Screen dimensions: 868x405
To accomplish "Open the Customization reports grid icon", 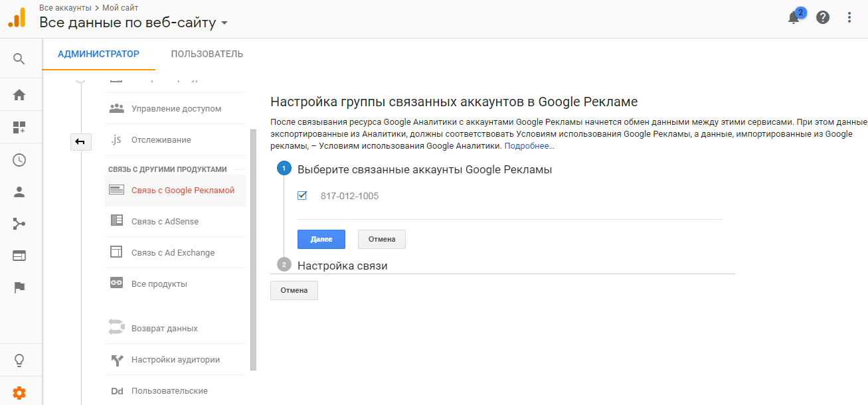I will [x=19, y=125].
